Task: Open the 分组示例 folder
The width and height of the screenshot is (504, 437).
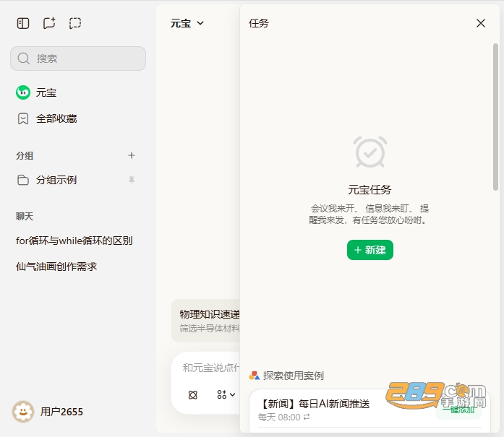Action: tap(78, 180)
